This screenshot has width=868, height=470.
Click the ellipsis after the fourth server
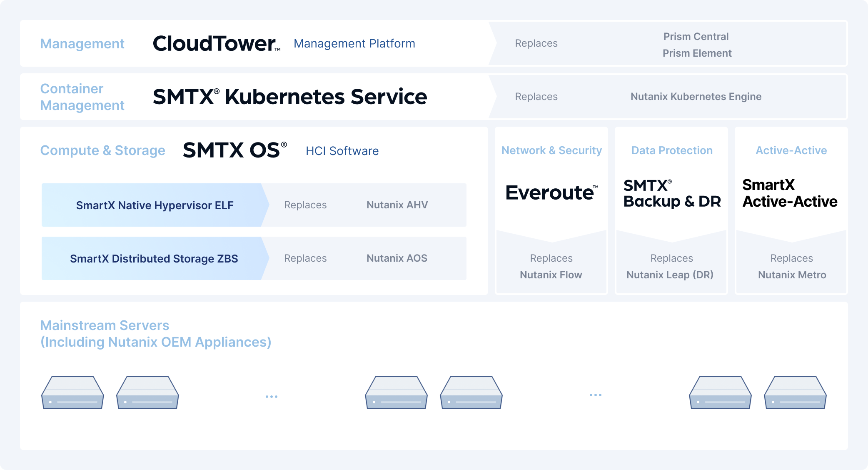point(596,395)
